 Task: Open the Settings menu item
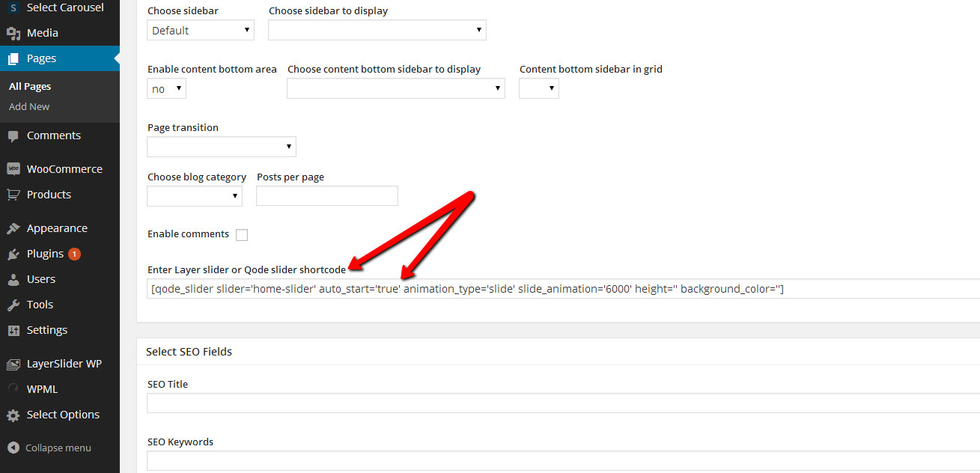click(46, 330)
